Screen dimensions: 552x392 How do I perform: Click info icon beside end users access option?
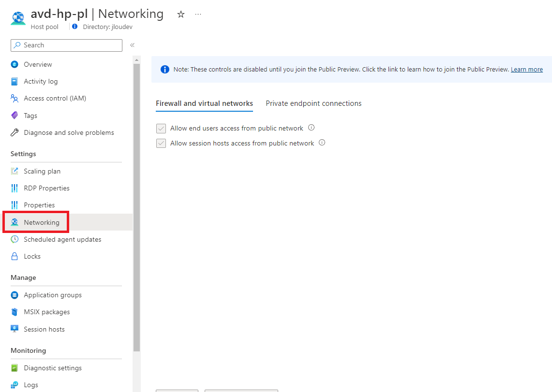click(x=311, y=128)
